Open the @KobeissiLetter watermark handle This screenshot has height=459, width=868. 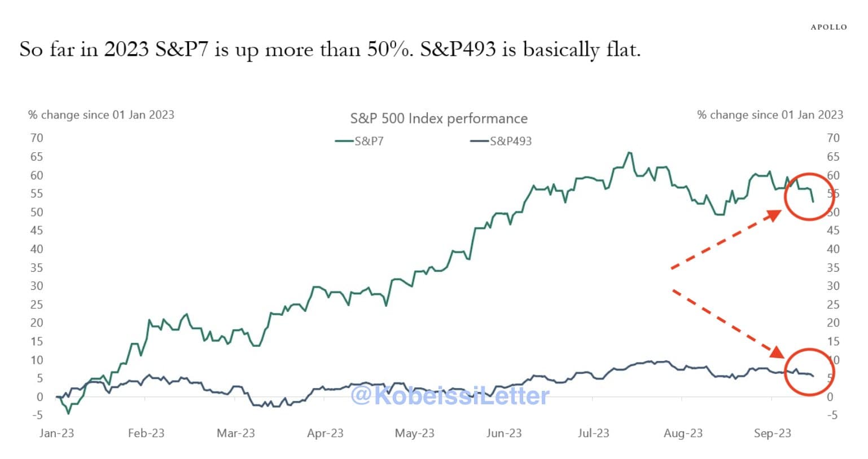449,395
